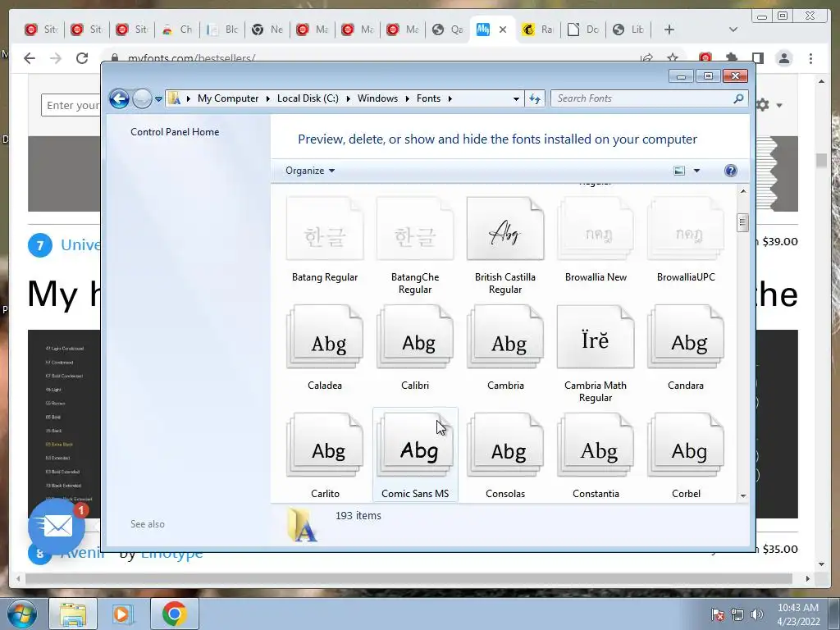Click the Search Fonts magnifier icon
840x630 pixels.
click(x=739, y=98)
